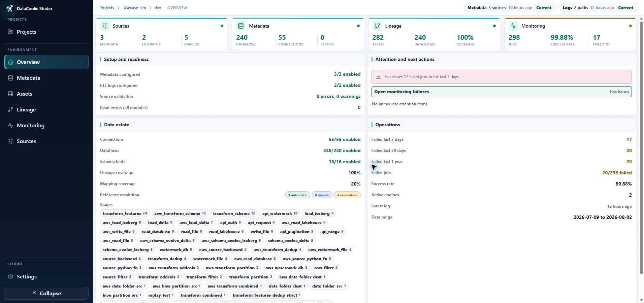Click the Collapse double-chevron icon
644x303 pixels.
point(34,293)
